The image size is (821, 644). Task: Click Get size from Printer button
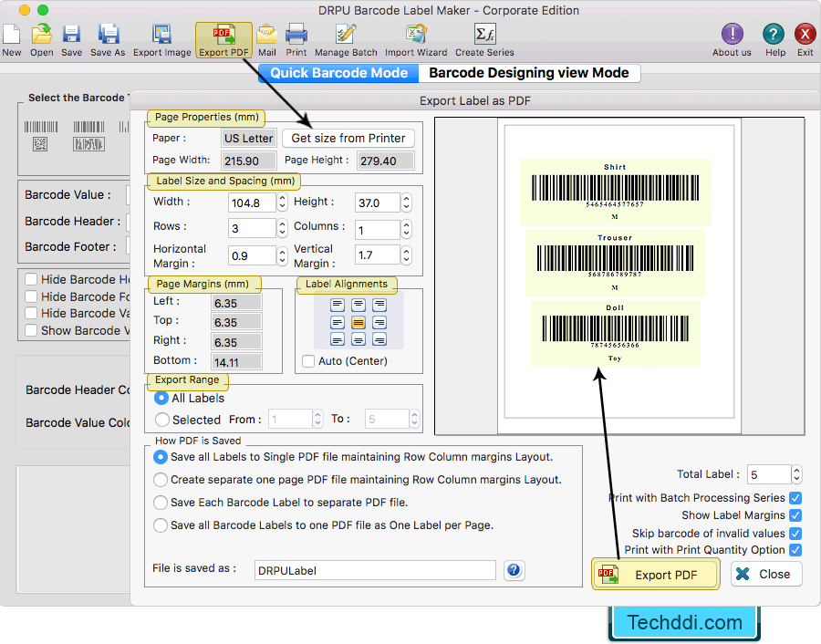[348, 139]
